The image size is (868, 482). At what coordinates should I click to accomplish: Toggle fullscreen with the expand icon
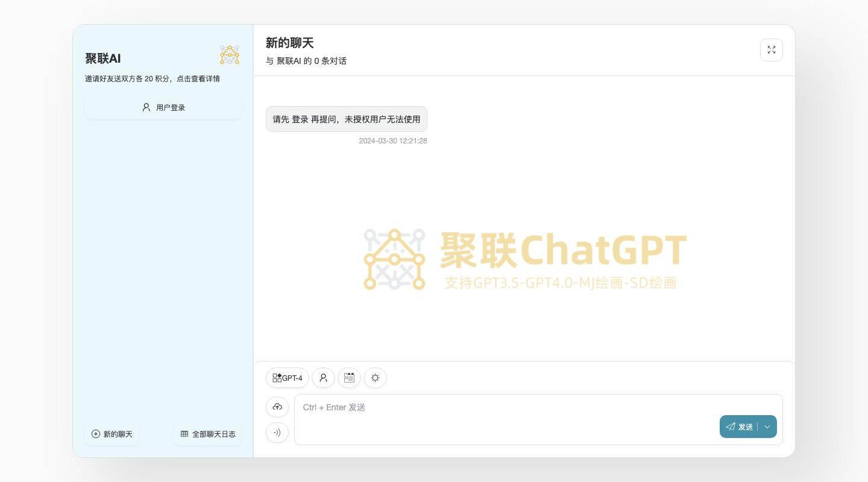(x=772, y=50)
